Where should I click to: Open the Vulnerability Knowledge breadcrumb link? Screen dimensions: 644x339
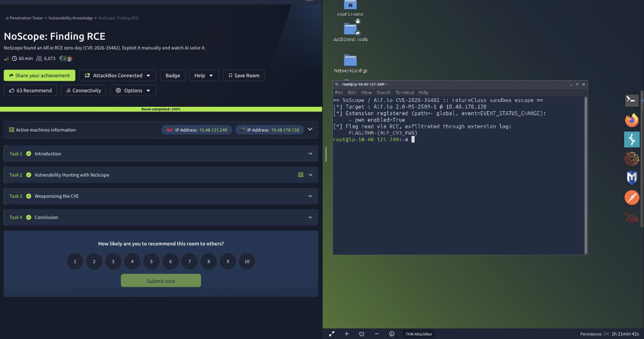click(71, 18)
